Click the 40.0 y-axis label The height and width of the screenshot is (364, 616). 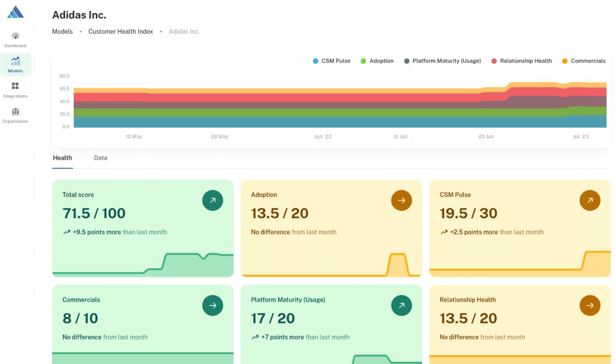pyautogui.click(x=64, y=101)
